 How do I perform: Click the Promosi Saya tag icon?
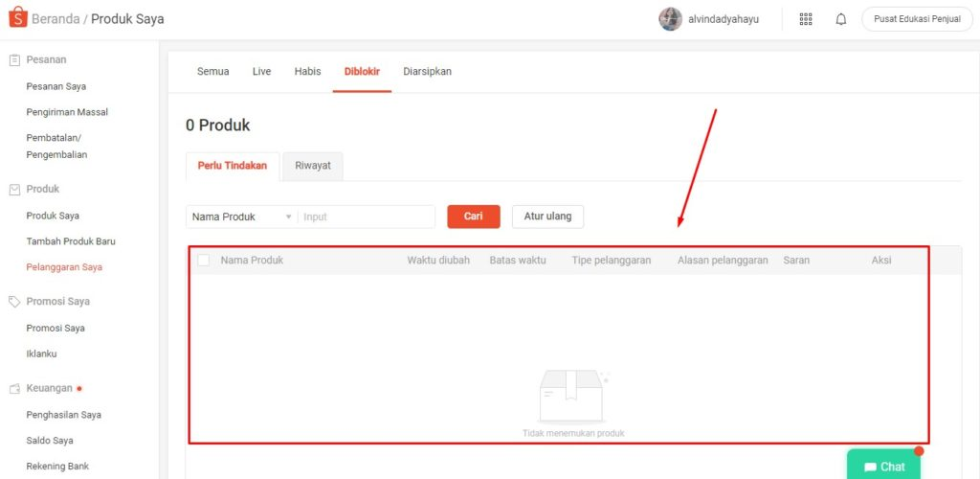pyautogui.click(x=14, y=302)
